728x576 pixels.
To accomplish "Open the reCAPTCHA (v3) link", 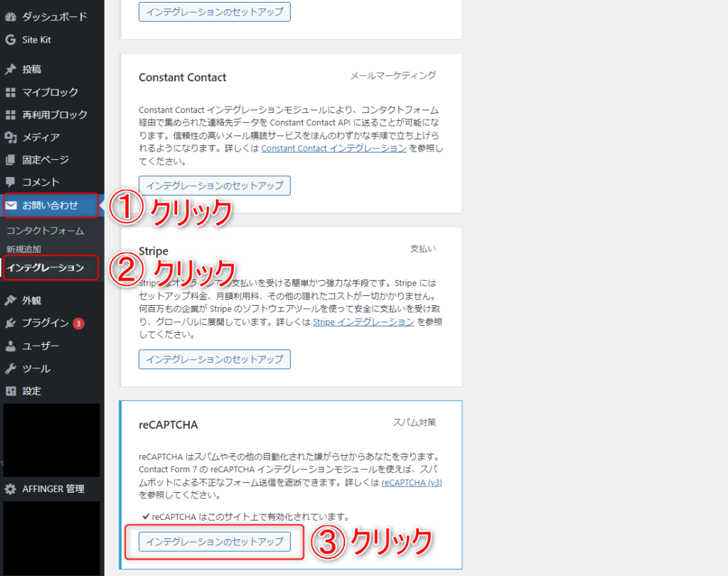I will [x=412, y=482].
